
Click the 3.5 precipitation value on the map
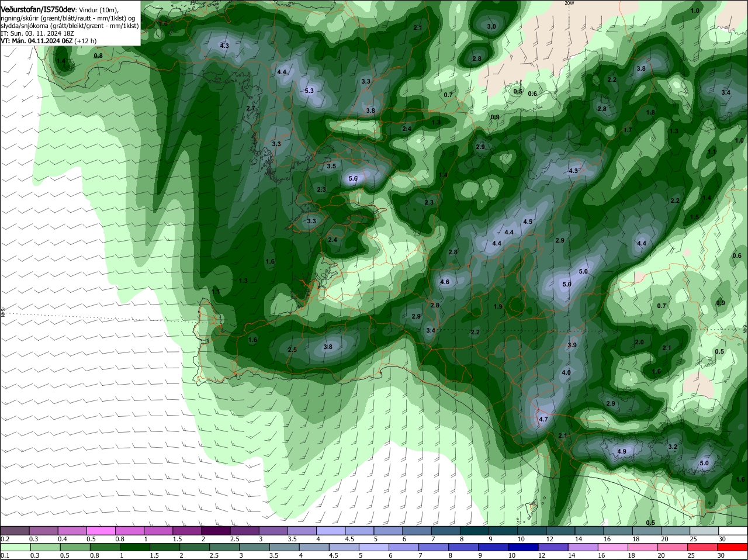point(331,166)
